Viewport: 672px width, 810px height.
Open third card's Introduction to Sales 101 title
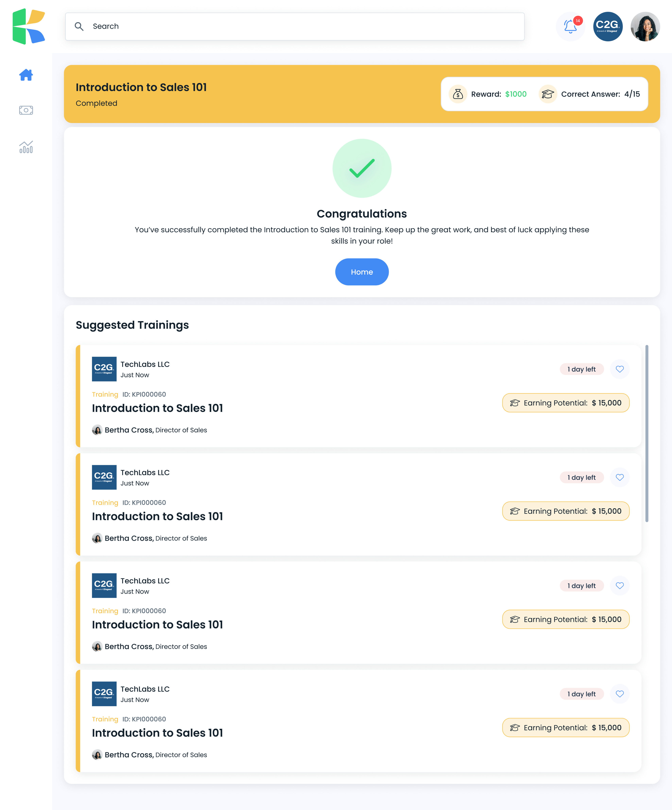tap(157, 625)
